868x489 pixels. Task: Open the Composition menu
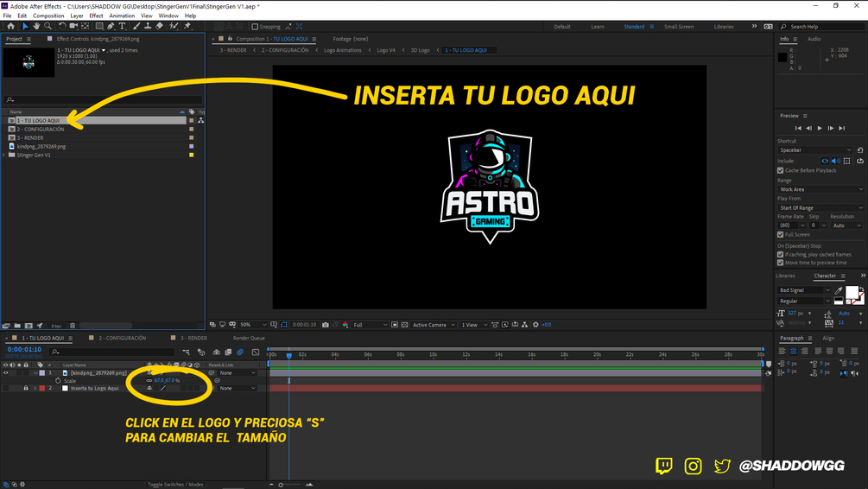48,16
